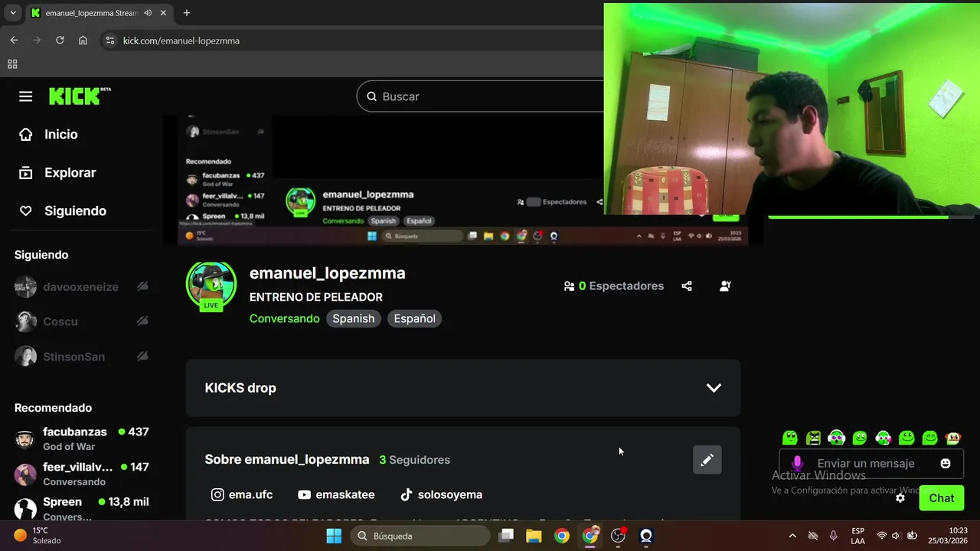The image size is (980, 551).
Task: Click emanuel_lopezmma profile avatar
Action: coord(211,285)
